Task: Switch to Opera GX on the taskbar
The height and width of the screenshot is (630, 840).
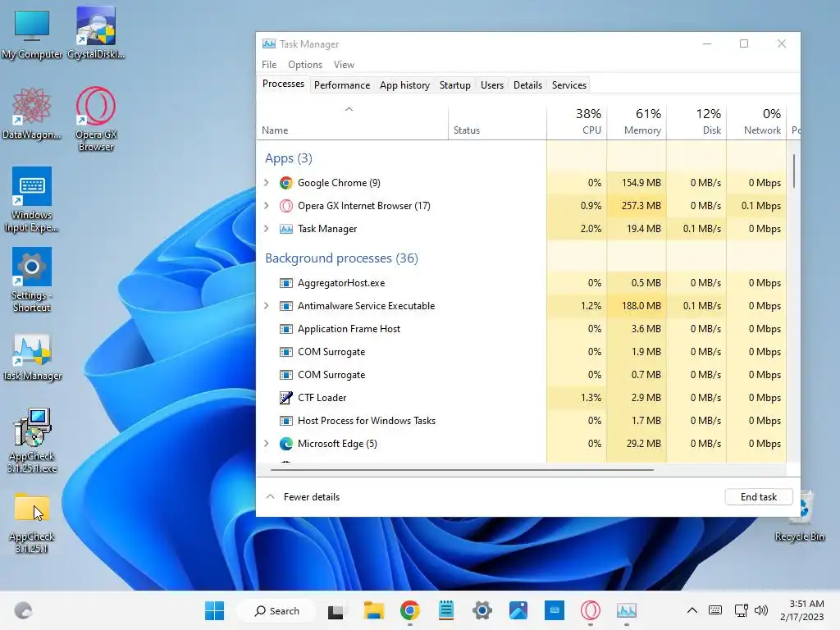Action: [591, 610]
